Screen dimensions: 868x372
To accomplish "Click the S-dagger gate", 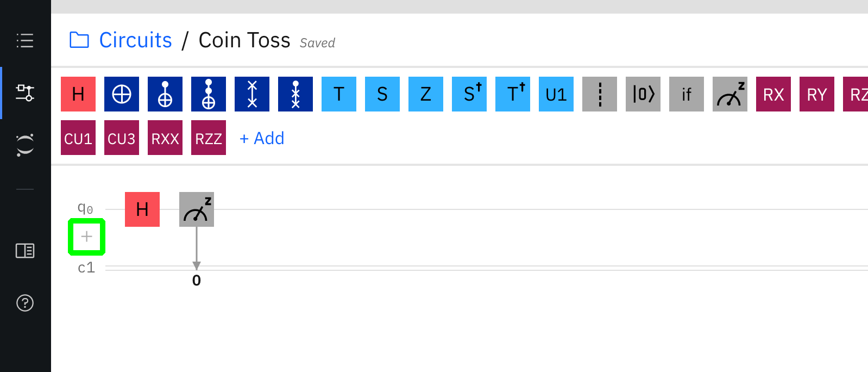I will (469, 94).
